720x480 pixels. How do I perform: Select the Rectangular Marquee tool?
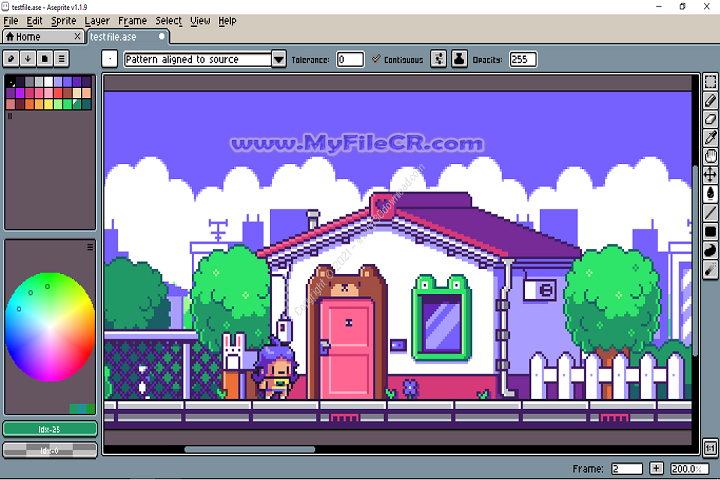711,82
